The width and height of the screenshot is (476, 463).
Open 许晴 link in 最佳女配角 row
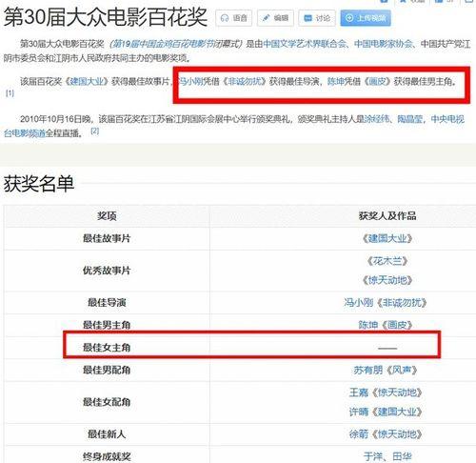point(359,412)
